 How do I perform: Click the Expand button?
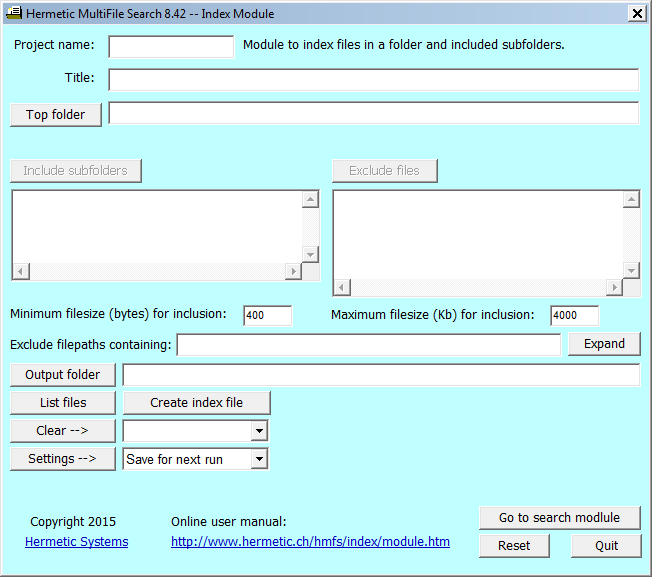pos(604,344)
